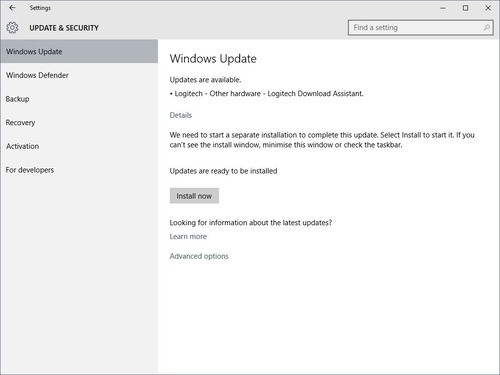Open Windows Defender section

pos(79,75)
